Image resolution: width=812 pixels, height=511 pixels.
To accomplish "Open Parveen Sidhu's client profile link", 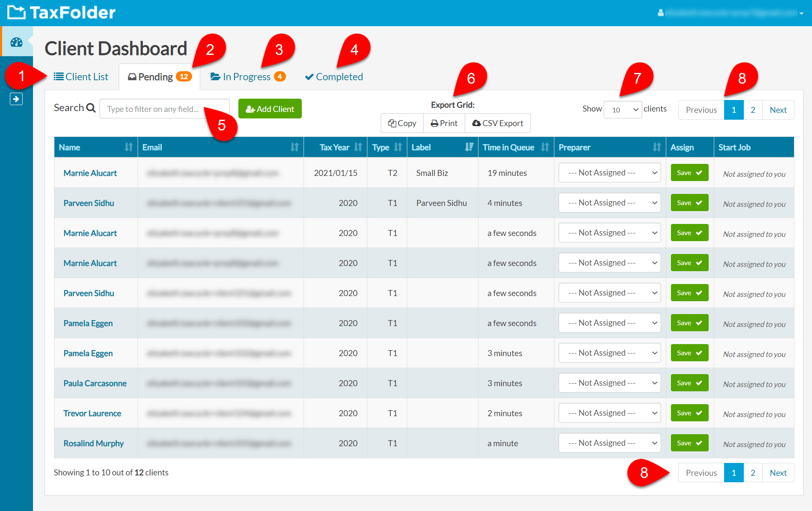I will point(89,203).
